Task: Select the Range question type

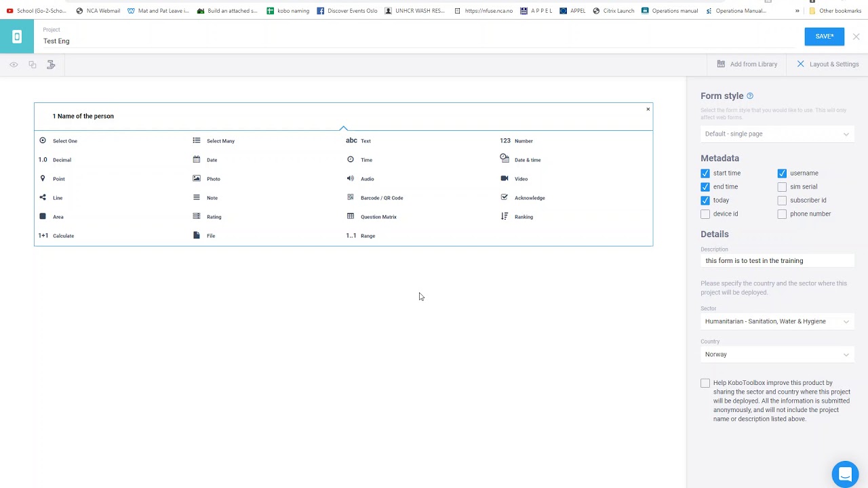Action: 361,236
